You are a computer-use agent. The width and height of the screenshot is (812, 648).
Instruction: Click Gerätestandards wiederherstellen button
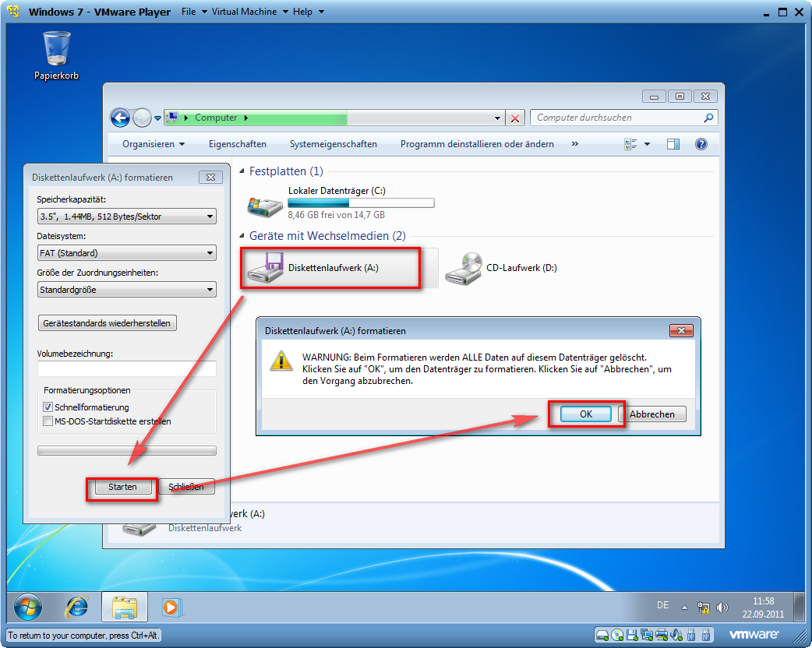tap(108, 323)
